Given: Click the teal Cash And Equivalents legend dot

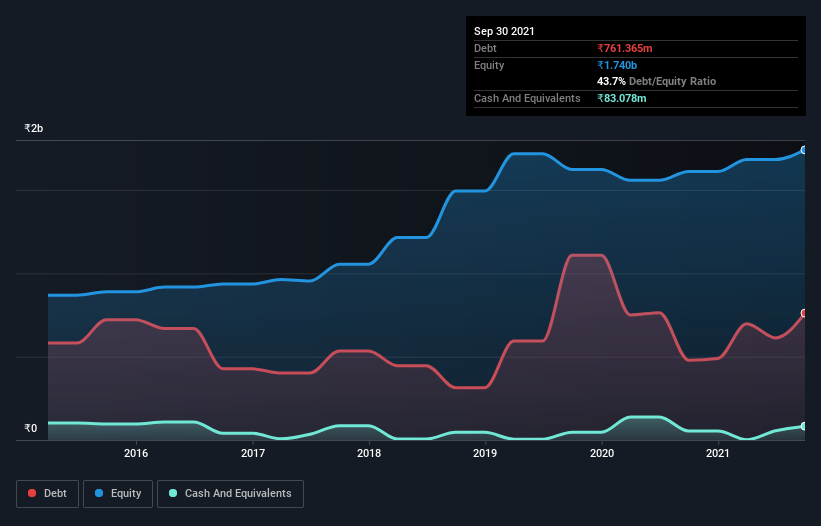Looking at the screenshot, I should click(173, 493).
